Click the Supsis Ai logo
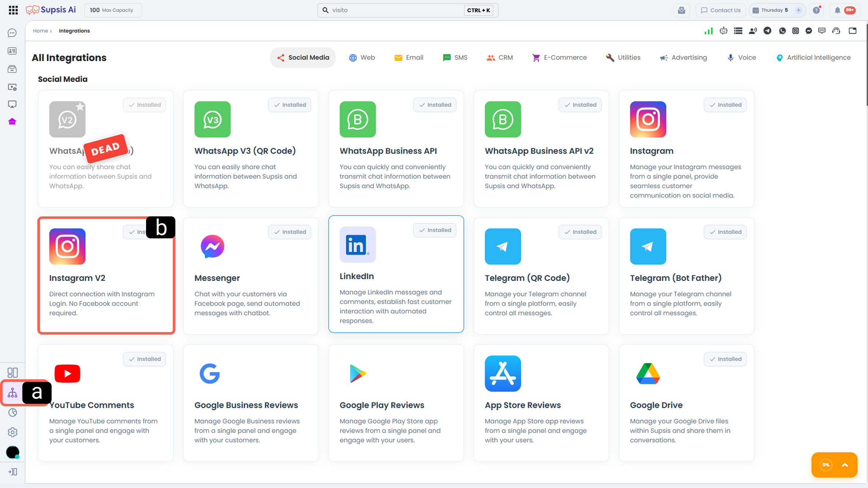The height and width of the screenshot is (488, 868). coord(51,10)
